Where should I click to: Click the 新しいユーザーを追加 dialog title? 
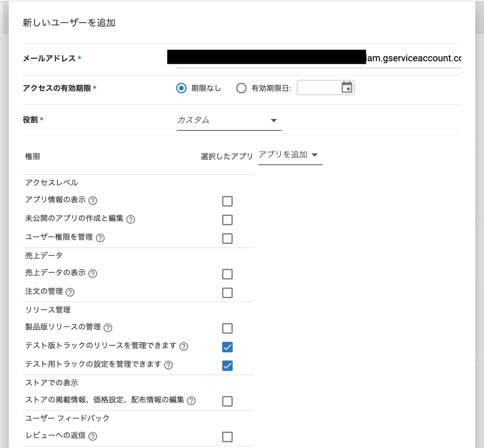click(x=69, y=23)
